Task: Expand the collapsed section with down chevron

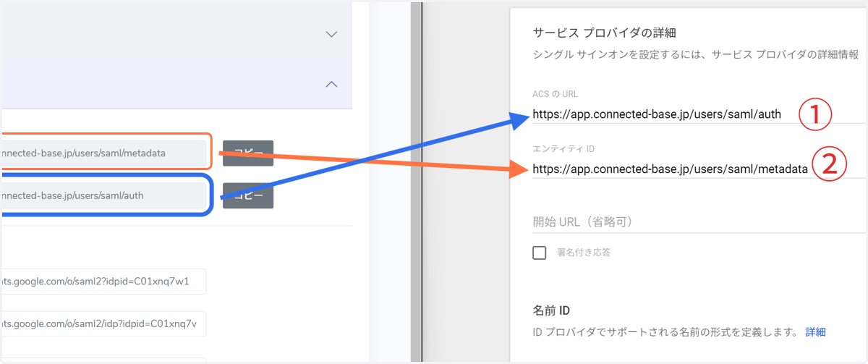Action: pyautogui.click(x=331, y=34)
